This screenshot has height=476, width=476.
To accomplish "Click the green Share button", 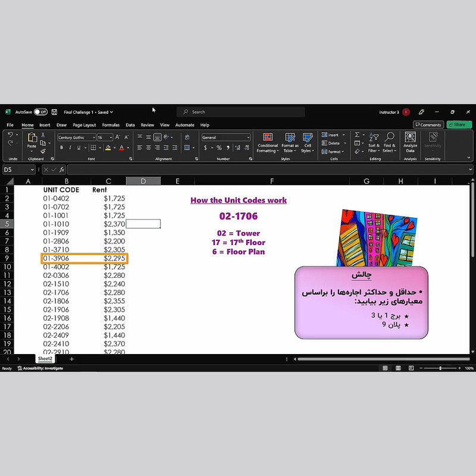I will (459, 125).
